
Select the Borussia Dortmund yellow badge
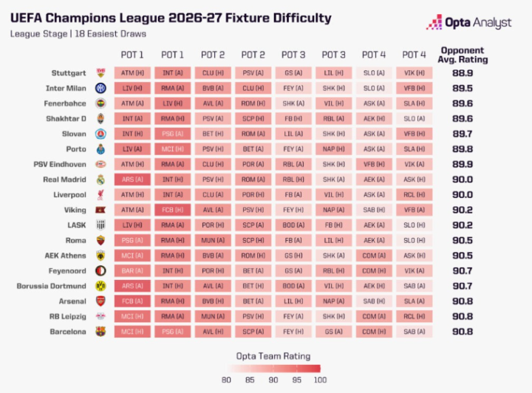click(100, 286)
